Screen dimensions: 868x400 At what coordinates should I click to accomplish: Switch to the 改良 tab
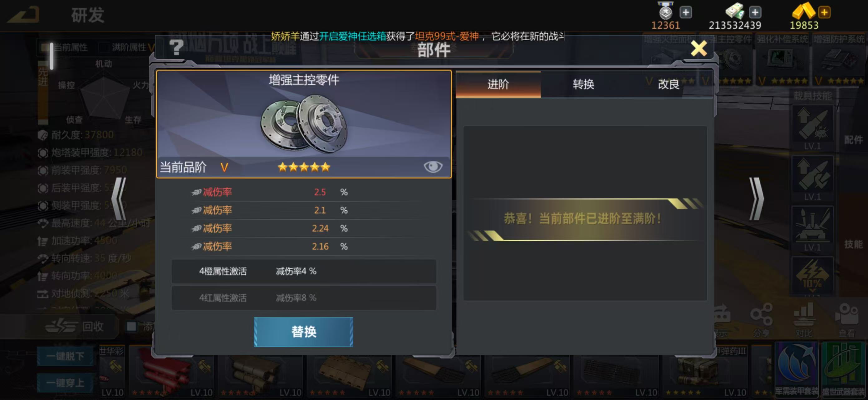[669, 84]
